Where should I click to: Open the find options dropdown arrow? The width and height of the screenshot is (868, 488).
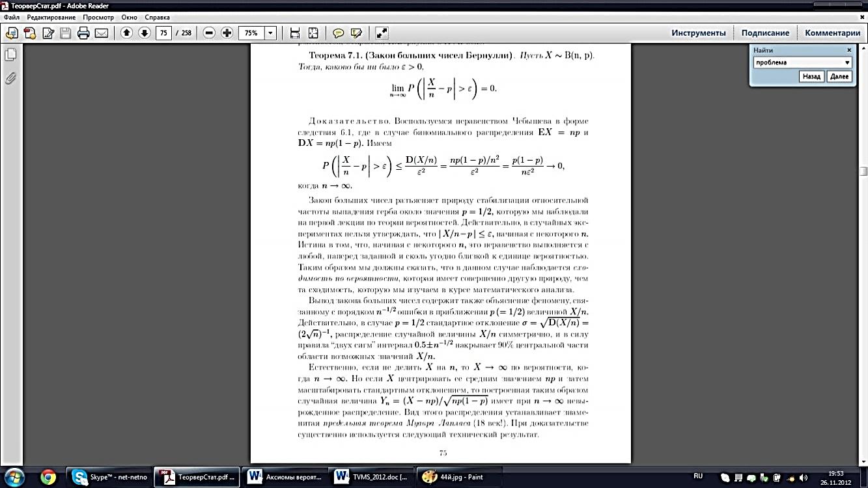tap(847, 62)
